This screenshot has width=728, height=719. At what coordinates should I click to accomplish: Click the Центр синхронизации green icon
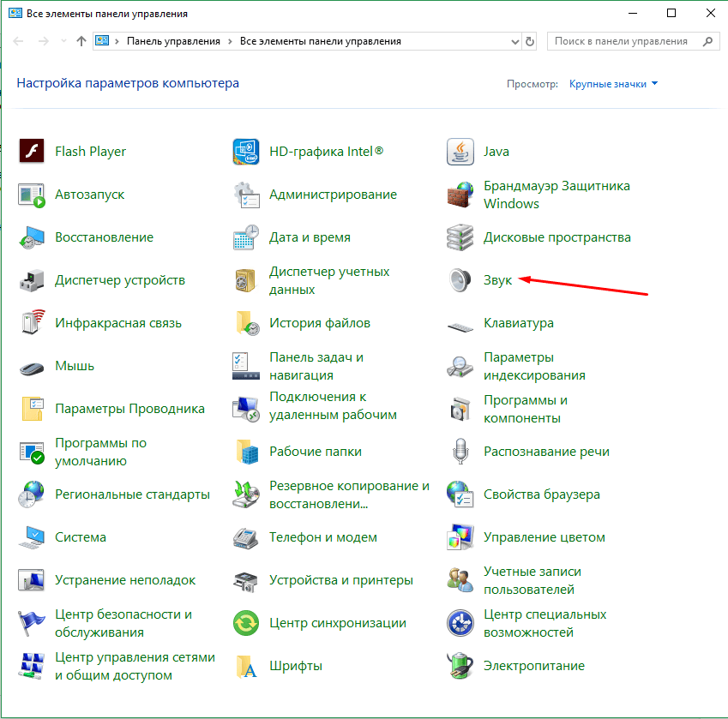click(x=245, y=623)
